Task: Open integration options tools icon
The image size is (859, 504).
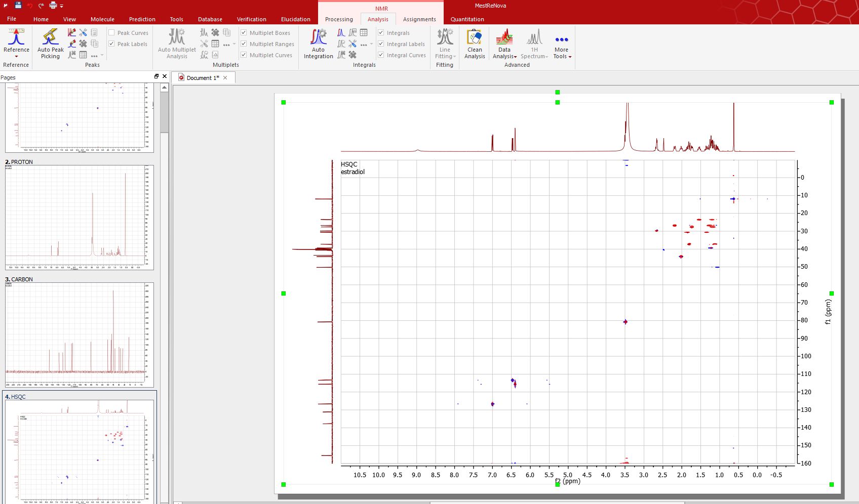Action: point(353,44)
